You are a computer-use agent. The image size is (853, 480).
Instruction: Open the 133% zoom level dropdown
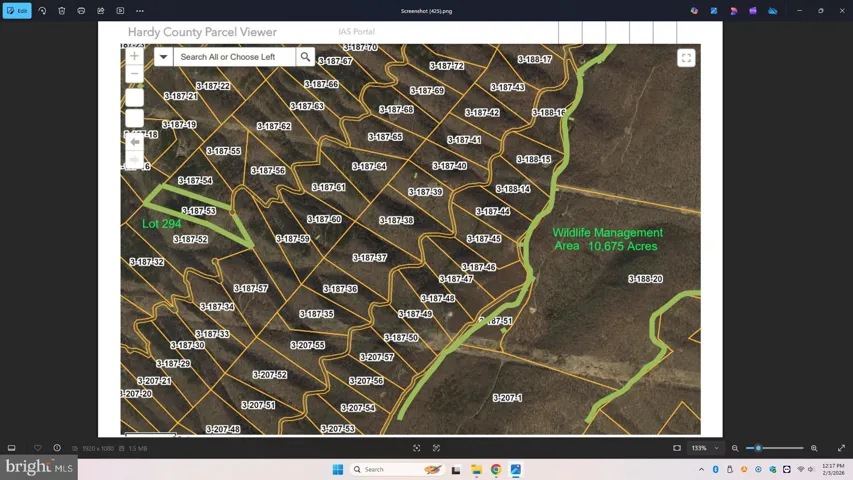pyautogui.click(x=705, y=448)
